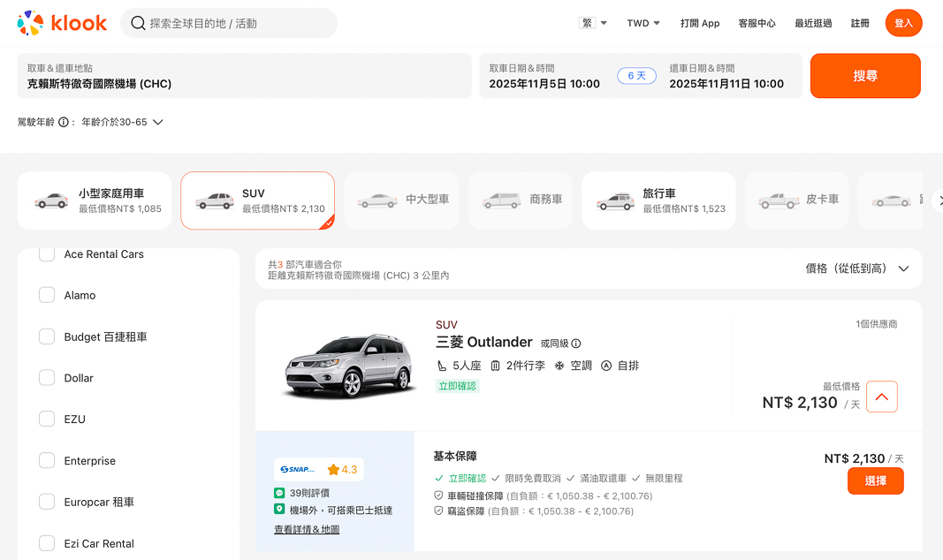The height and width of the screenshot is (560, 943).
Task: Click the search magnifier icon
Action: click(138, 24)
